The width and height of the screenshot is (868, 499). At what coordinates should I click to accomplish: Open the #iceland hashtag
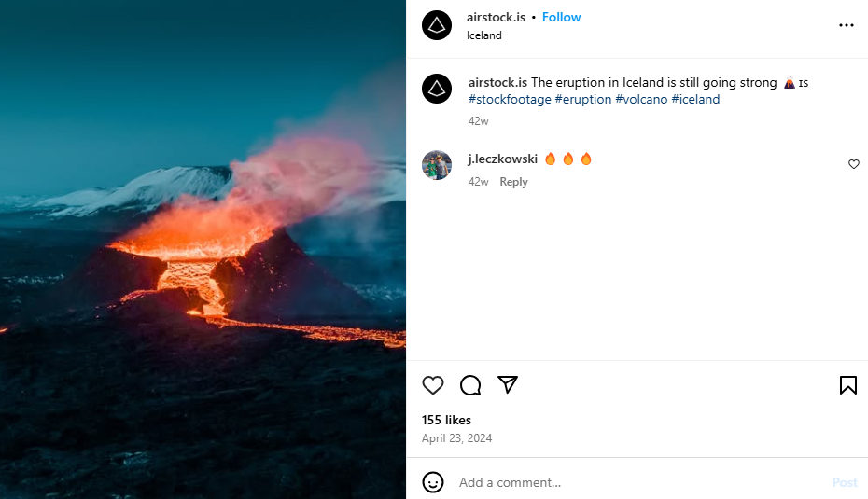click(695, 99)
